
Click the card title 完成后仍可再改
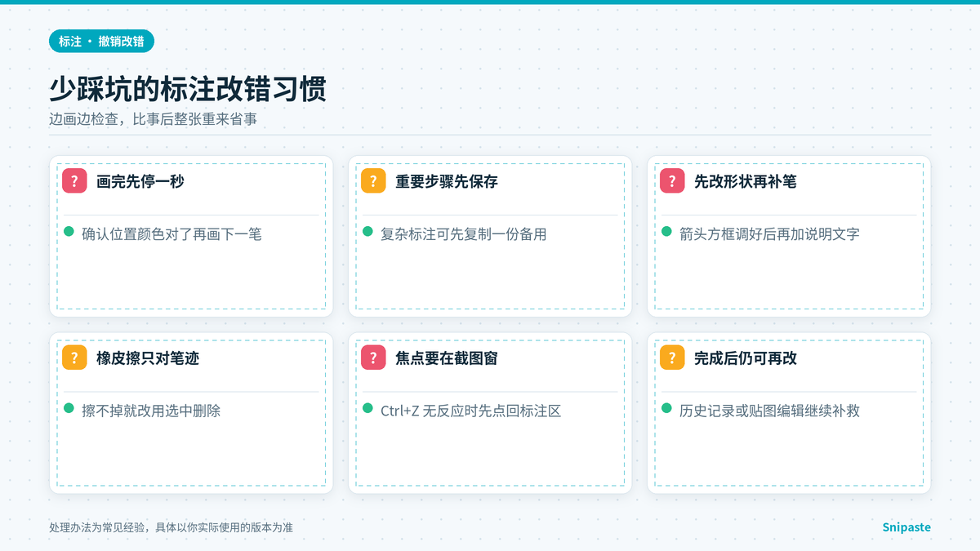[746, 358]
